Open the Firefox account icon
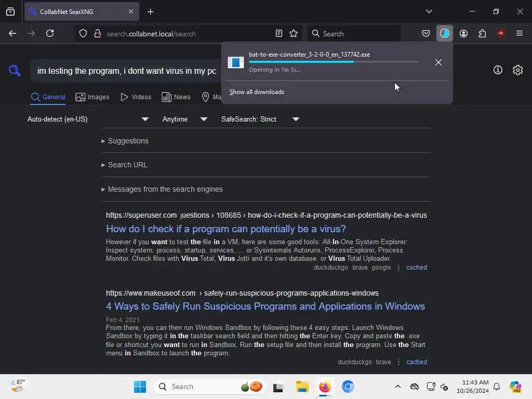Image resolution: width=532 pixels, height=399 pixels. 463,34
